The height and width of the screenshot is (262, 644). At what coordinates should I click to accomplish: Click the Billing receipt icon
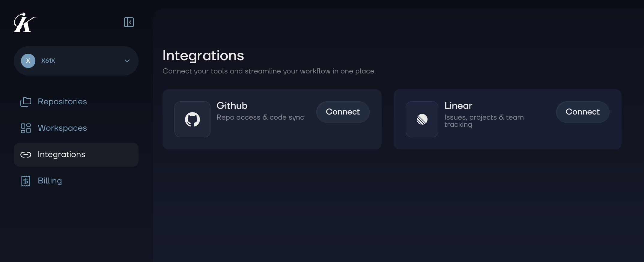(x=26, y=181)
